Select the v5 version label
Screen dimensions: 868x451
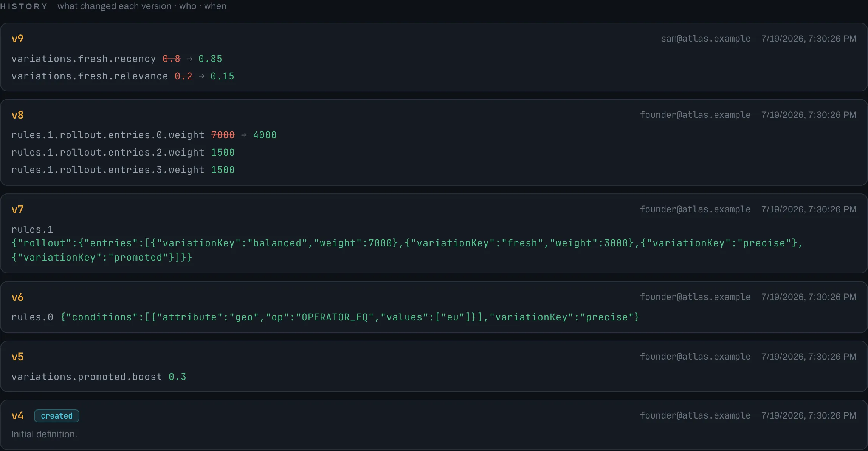(17, 357)
